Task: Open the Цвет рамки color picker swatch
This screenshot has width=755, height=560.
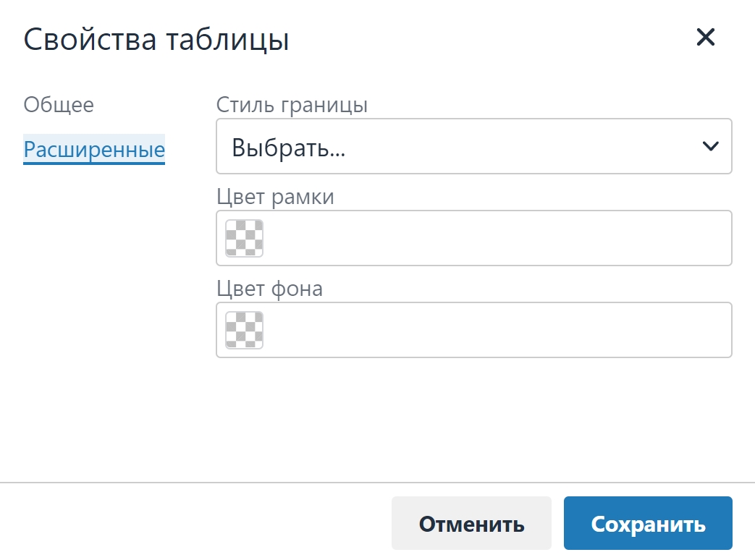Action: (x=244, y=238)
